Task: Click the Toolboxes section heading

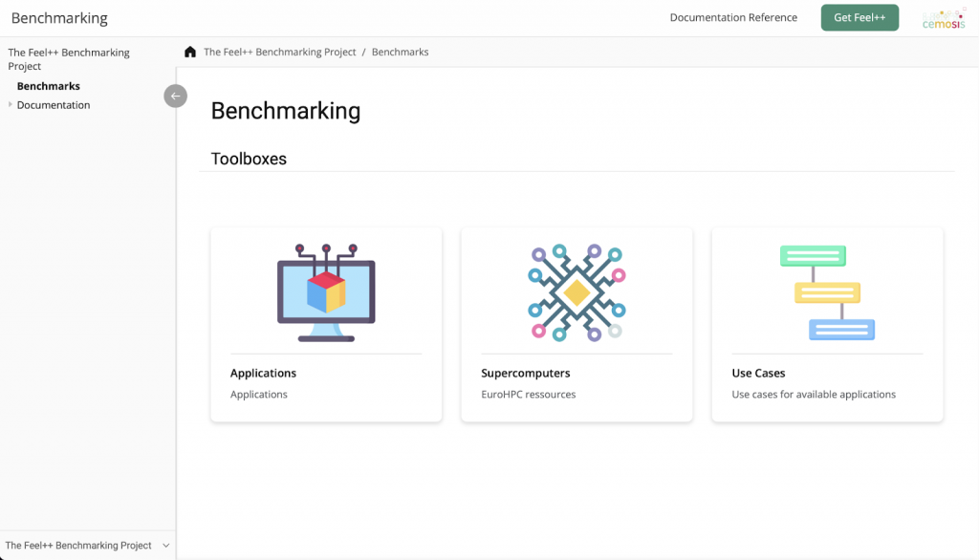Action: (249, 159)
